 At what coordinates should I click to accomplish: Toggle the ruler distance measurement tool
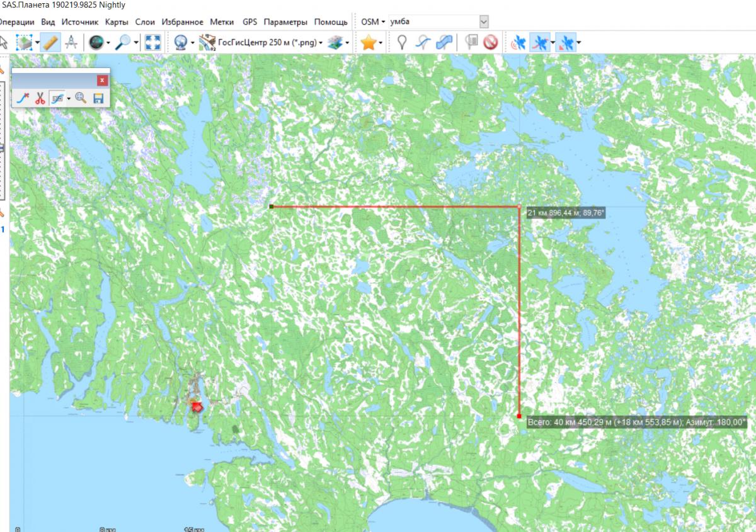pos(52,43)
